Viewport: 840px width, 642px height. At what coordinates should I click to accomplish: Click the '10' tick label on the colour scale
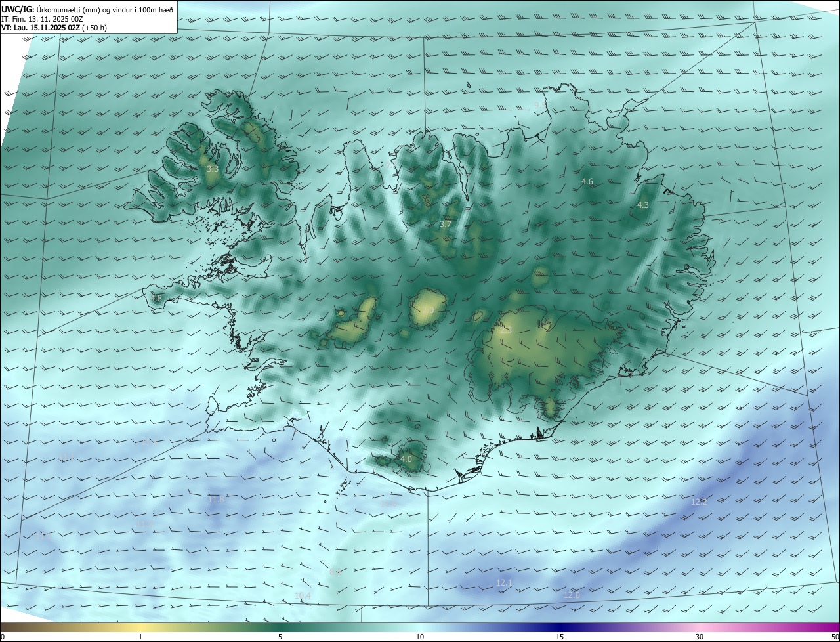click(x=420, y=637)
